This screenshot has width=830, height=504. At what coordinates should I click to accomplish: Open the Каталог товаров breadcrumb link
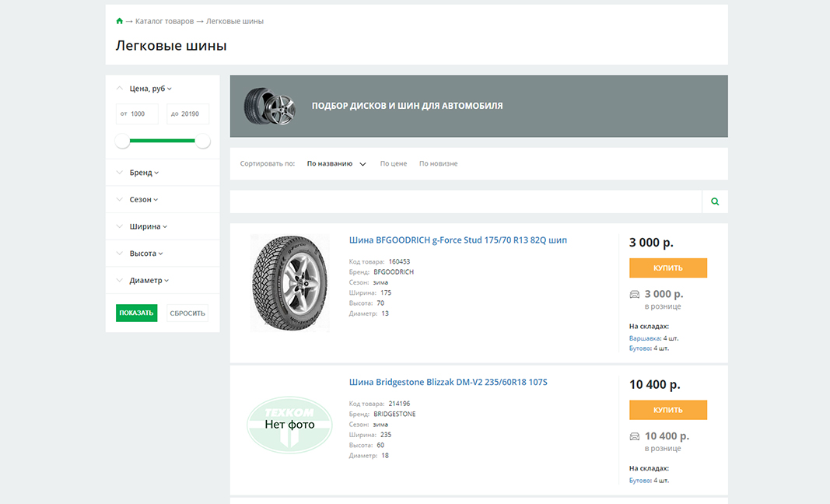pos(164,21)
